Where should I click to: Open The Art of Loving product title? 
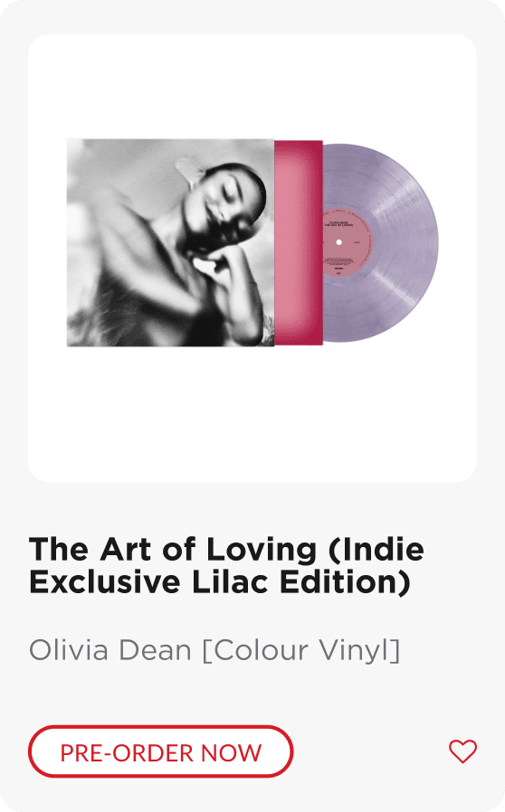click(226, 565)
